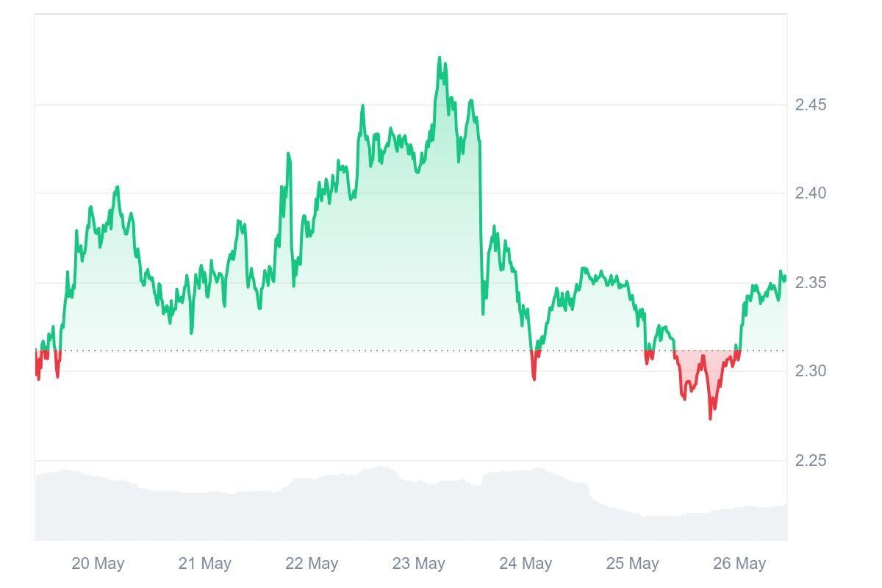
Task: Select the 2.40 price label
Action: point(811,193)
